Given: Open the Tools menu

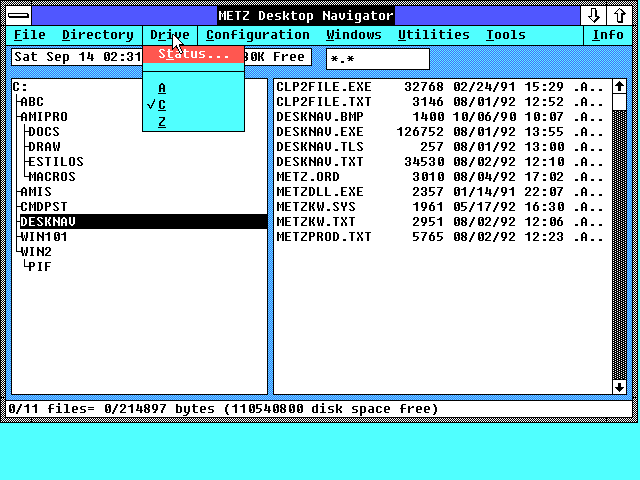Looking at the screenshot, I should [x=505, y=35].
